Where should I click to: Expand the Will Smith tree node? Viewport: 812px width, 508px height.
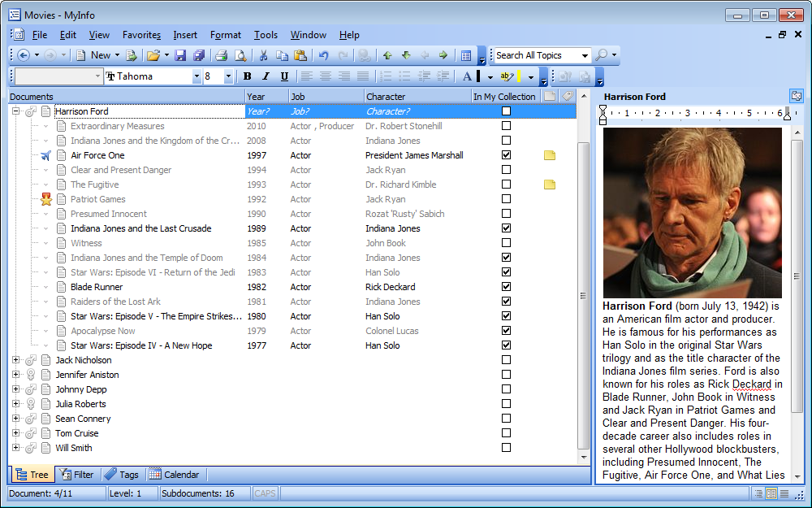click(x=16, y=447)
